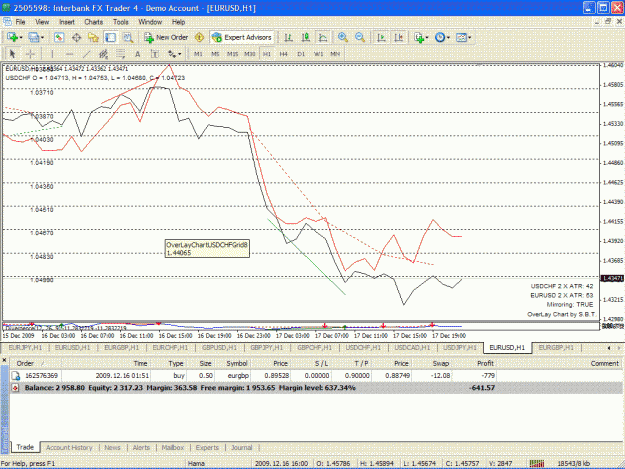The image size is (625, 469).
Task: Close the Terminal panel with x
Action: [4, 360]
